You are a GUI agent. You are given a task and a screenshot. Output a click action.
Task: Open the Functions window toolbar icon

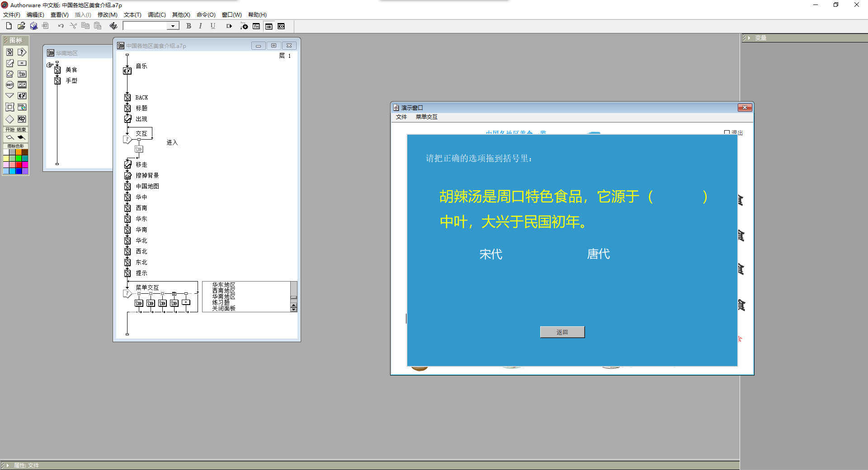[256, 26]
